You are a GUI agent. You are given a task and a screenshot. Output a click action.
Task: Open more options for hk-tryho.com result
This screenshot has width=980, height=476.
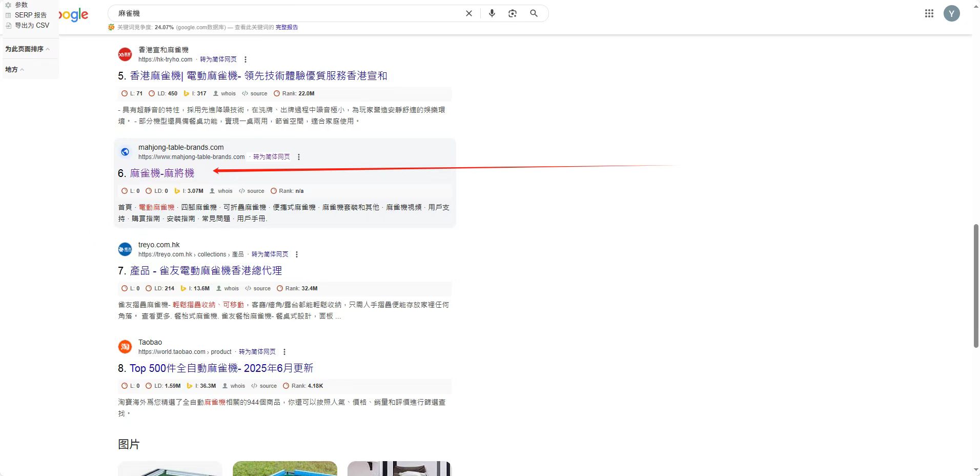coord(246,60)
